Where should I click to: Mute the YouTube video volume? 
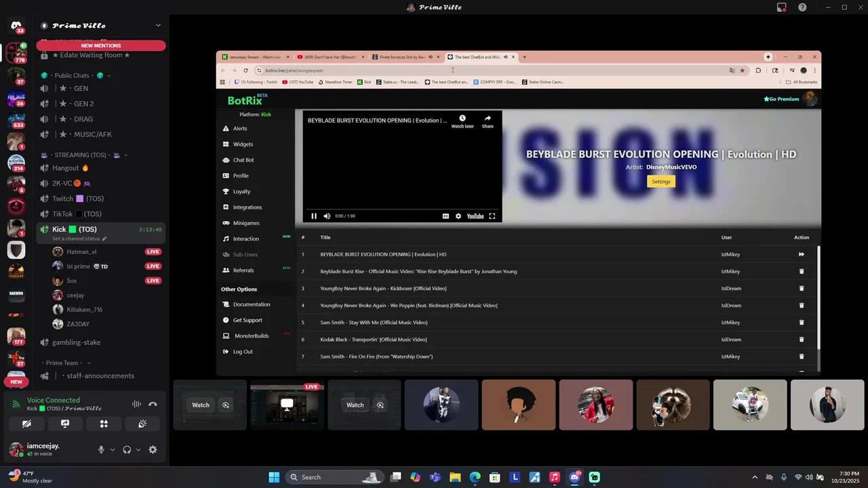[x=327, y=216]
